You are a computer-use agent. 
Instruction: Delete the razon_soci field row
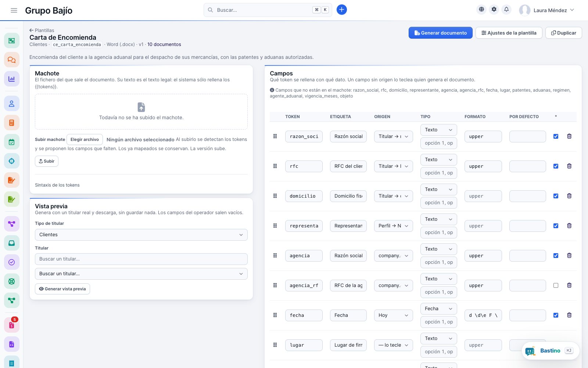(569, 136)
